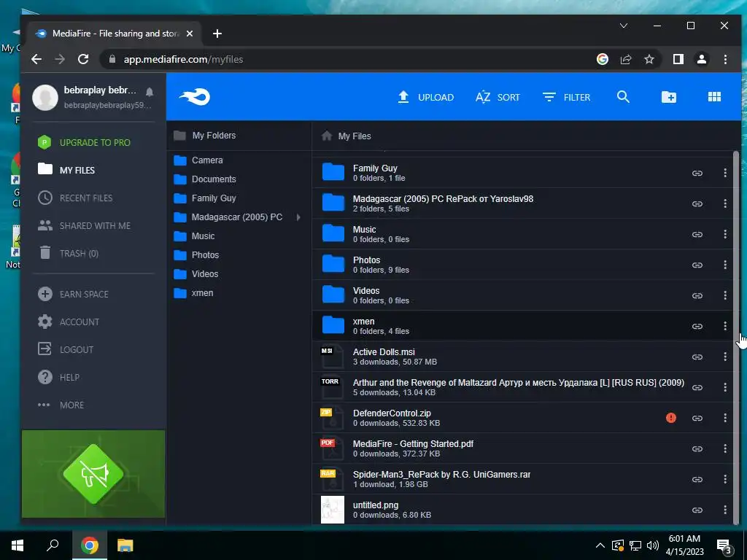Viewport: 747px width, 560px height.
Task: Open Trash (0) in sidebar
Action: click(x=69, y=253)
